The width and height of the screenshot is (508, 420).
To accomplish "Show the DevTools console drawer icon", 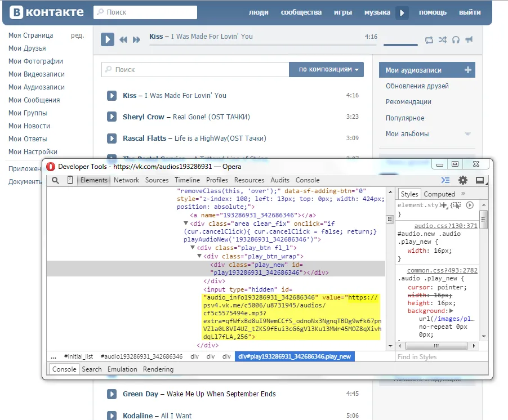I will (x=445, y=180).
